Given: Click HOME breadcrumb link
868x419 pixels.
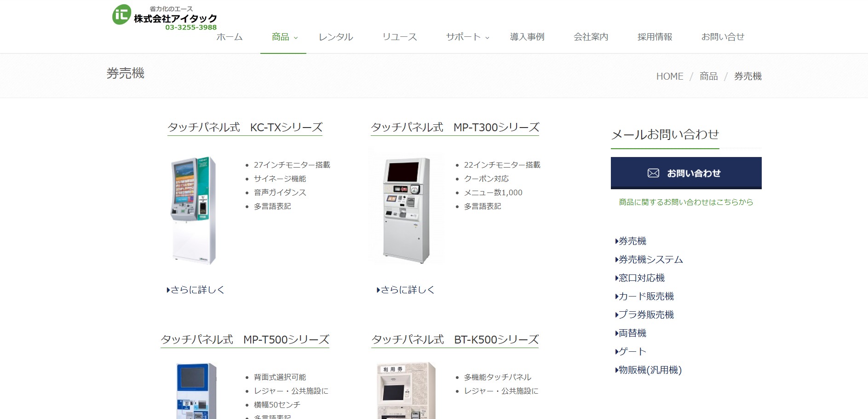Looking at the screenshot, I should (670, 76).
